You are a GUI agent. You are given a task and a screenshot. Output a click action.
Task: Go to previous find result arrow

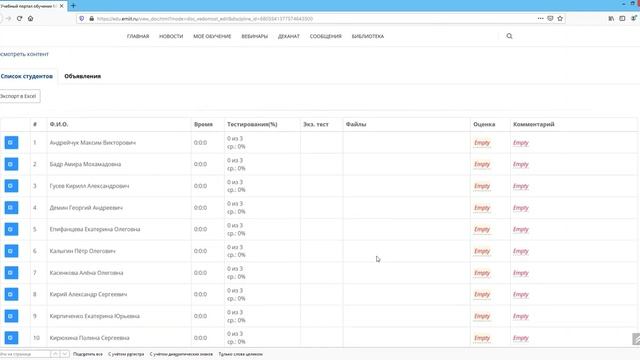click(55, 354)
